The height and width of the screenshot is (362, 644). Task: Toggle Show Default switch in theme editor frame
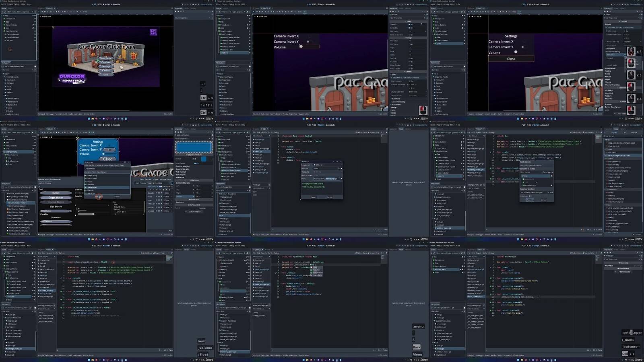pyautogui.click(x=160, y=187)
